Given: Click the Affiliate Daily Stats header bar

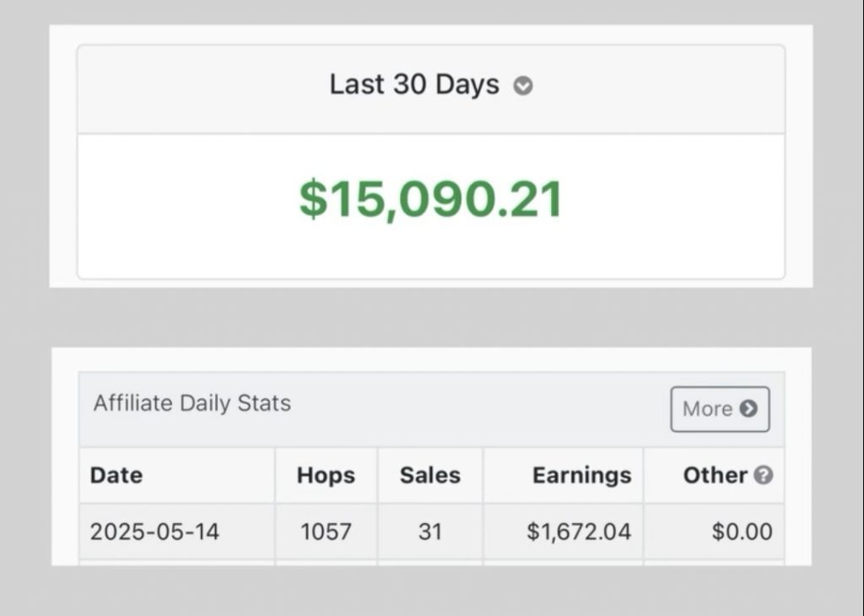Looking at the screenshot, I should 431,409.
